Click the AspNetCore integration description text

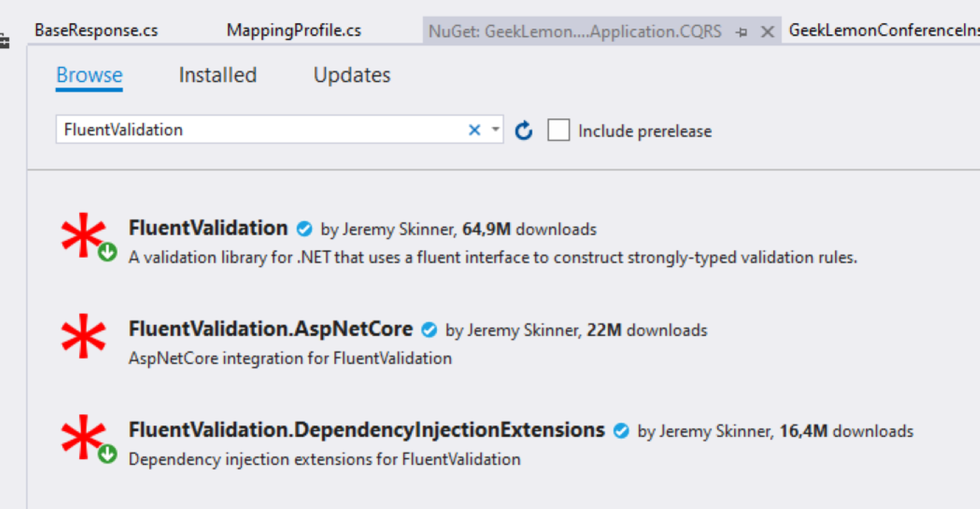pos(290,358)
